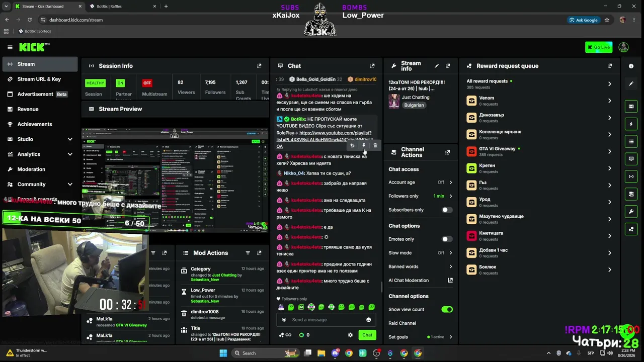
Task: Click the info icon in right sidebar
Action: click(x=631, y=66)
